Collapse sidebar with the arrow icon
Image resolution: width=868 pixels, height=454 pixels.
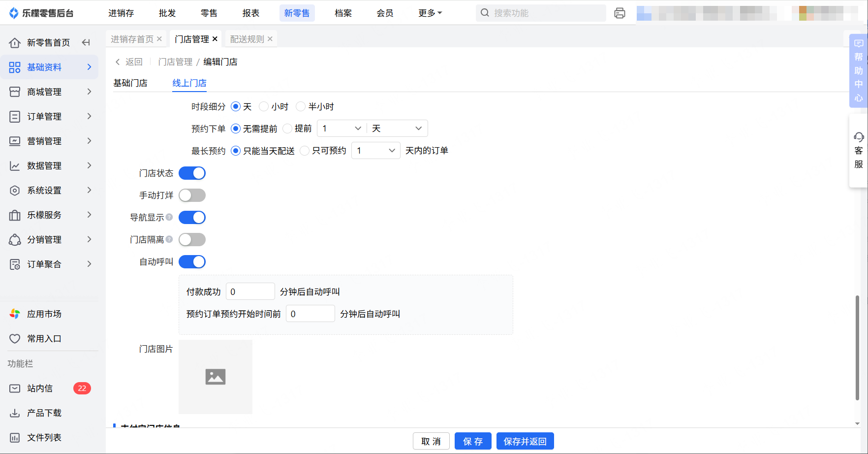pyautogui.click(x=86, y=43)
